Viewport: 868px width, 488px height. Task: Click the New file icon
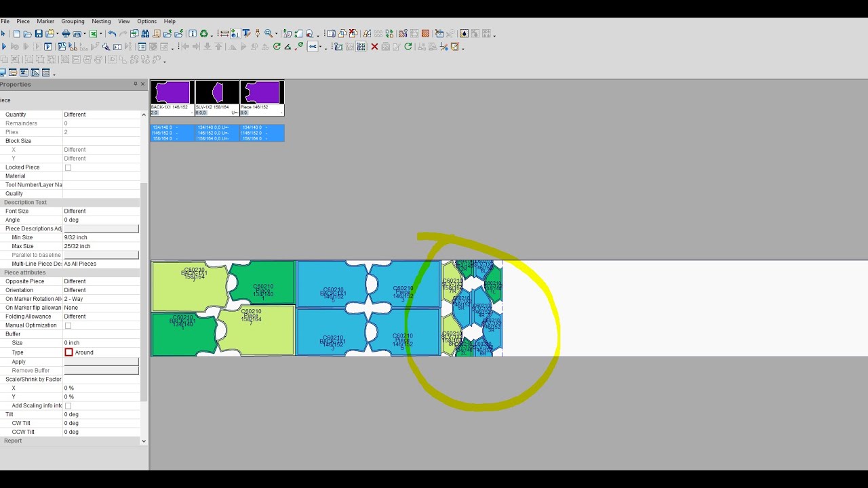pyautogui.click(x=16, y=34)
